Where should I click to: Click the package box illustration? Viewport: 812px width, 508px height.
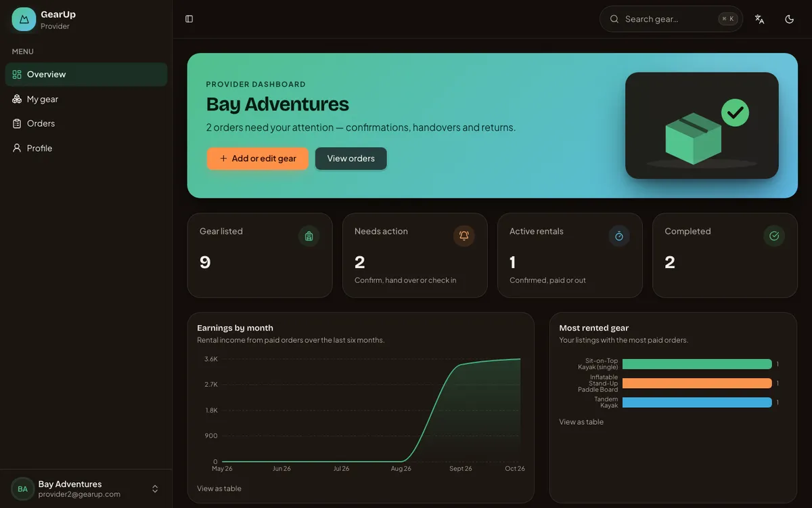[694, 138]
